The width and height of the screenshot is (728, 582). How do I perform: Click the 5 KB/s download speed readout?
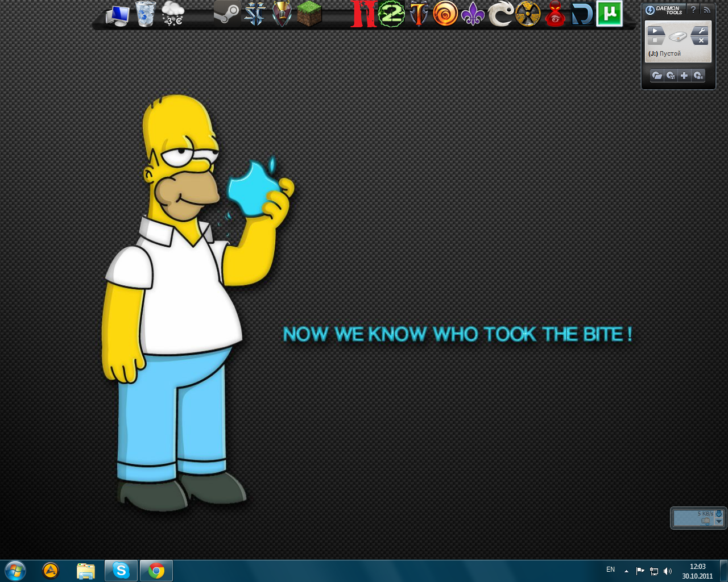coord(705,513)
